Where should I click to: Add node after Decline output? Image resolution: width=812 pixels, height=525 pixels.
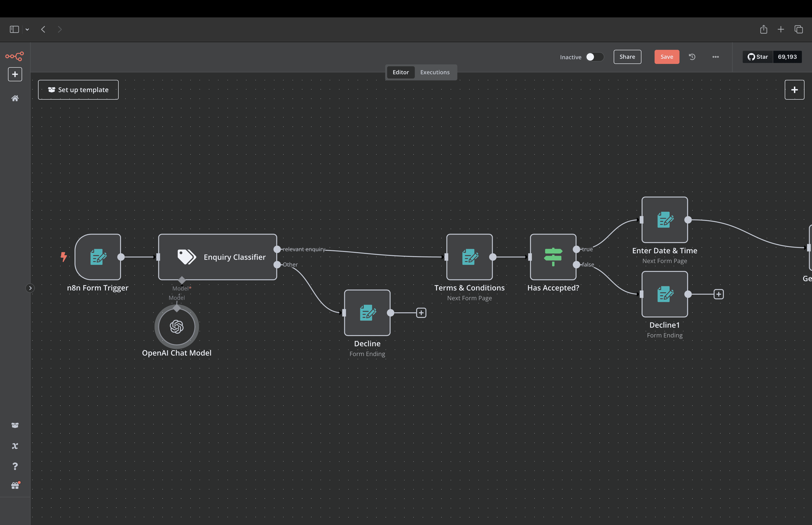tap(421, 313)
